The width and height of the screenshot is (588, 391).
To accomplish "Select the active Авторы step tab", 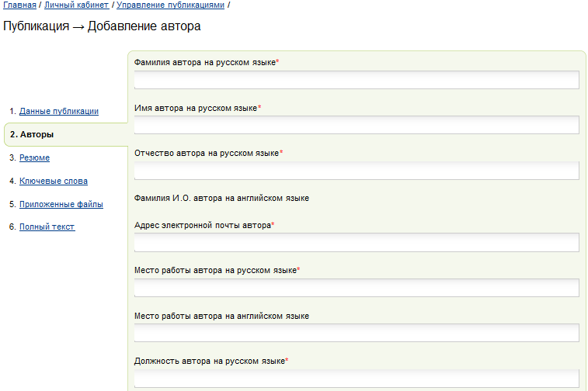I will click(66, 134).
